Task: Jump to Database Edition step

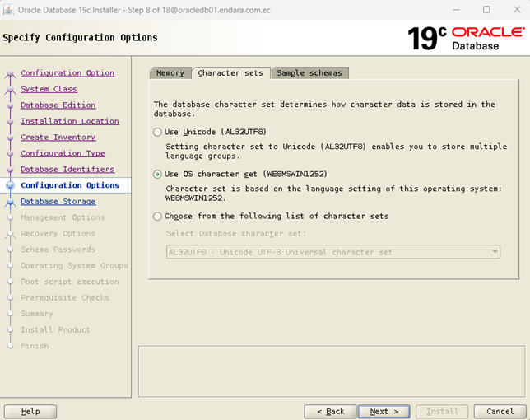Action: tap(58, 105)
